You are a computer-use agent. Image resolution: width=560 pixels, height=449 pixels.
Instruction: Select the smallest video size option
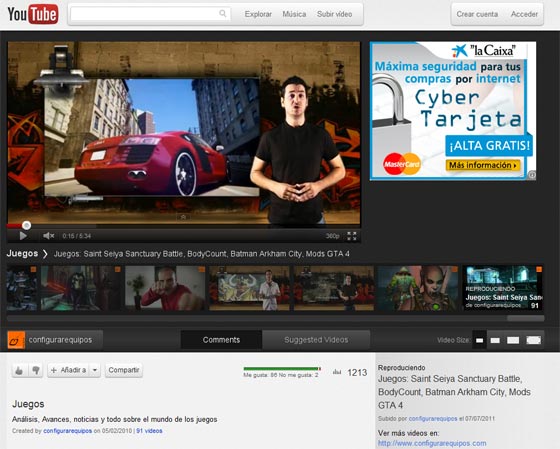pyautogui.click(x=479, y=340)
